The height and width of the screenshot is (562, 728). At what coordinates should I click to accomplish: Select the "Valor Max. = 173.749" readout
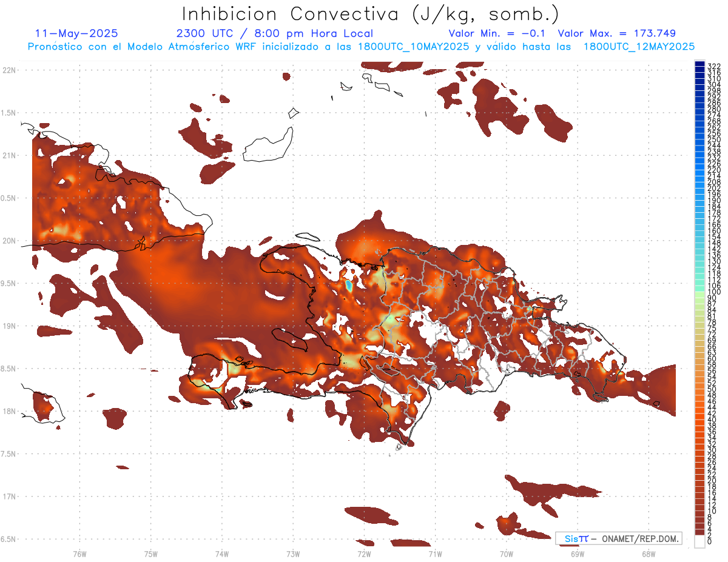(x=616, y=34)
